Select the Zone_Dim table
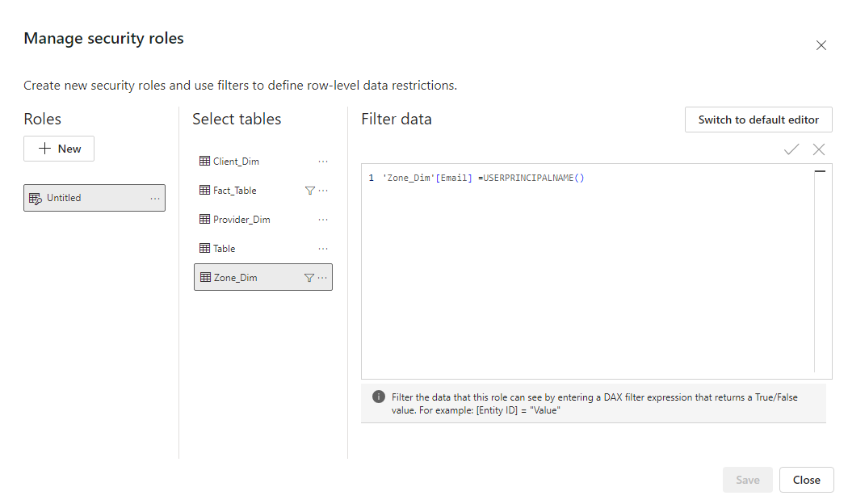Image resolution: width=848 pixels, height=504 pixels. click(262, 277)
